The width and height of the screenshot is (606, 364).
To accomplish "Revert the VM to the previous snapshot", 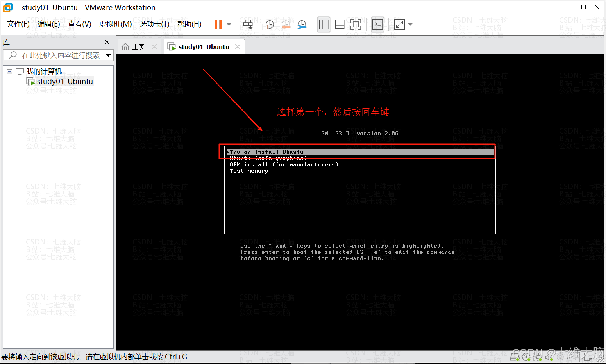I will (x=286, y=25).
